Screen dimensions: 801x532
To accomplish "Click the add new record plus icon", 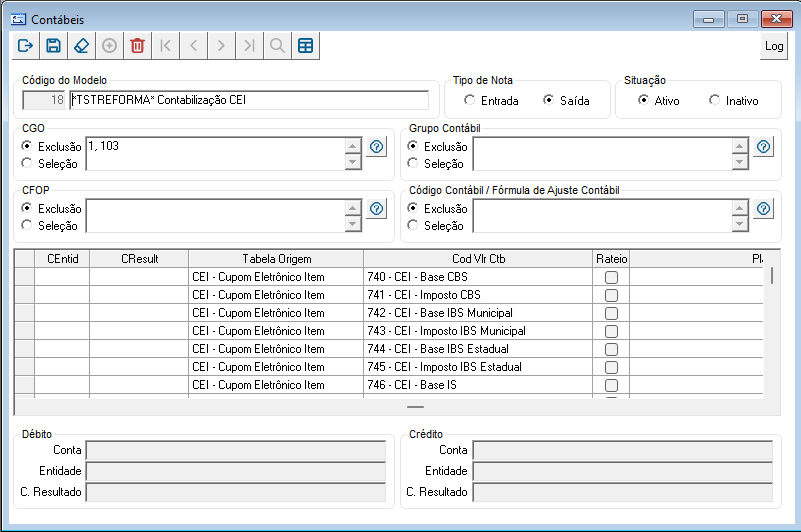I will click(109, 46).
